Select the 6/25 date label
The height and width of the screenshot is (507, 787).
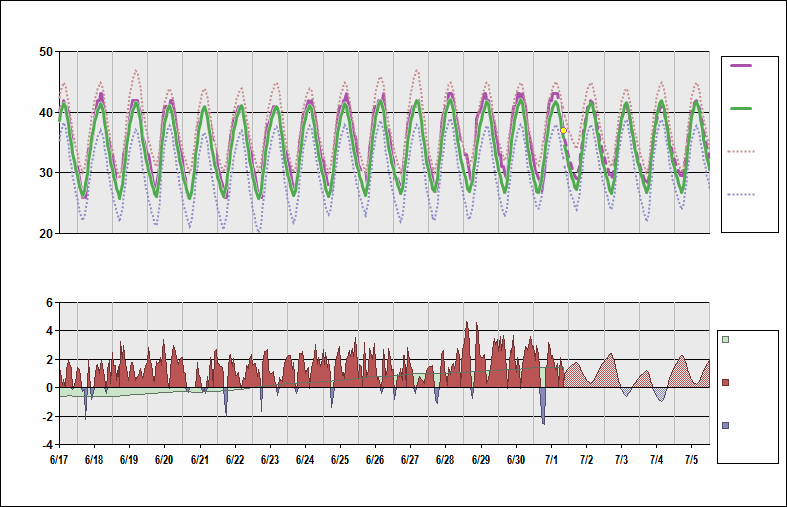click(340, 460)
